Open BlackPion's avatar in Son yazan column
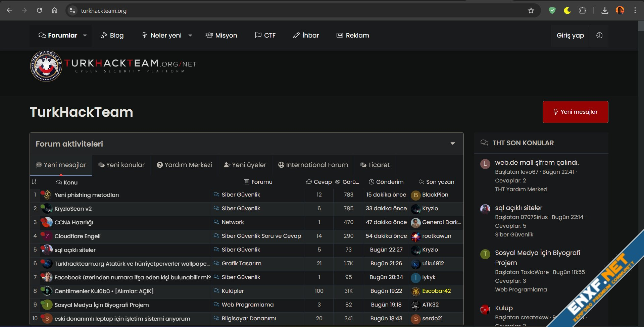Screen dimensions: 644x327 click(416, 195)
